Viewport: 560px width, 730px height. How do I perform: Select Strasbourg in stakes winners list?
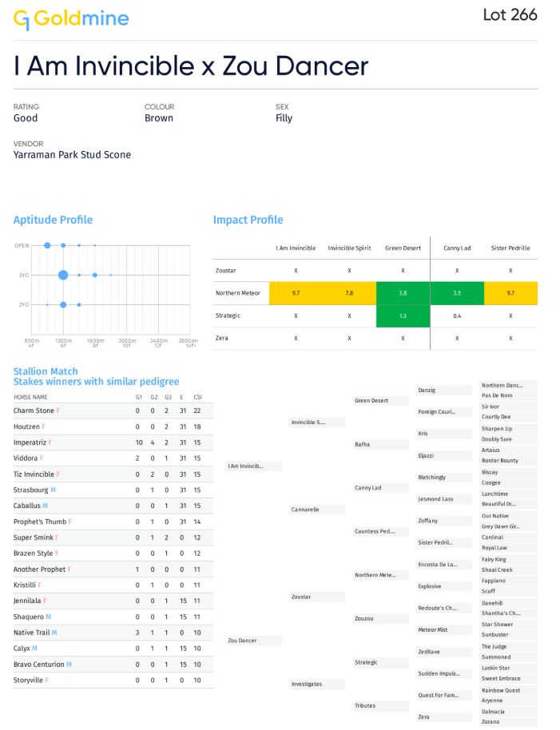pos(30,490)
